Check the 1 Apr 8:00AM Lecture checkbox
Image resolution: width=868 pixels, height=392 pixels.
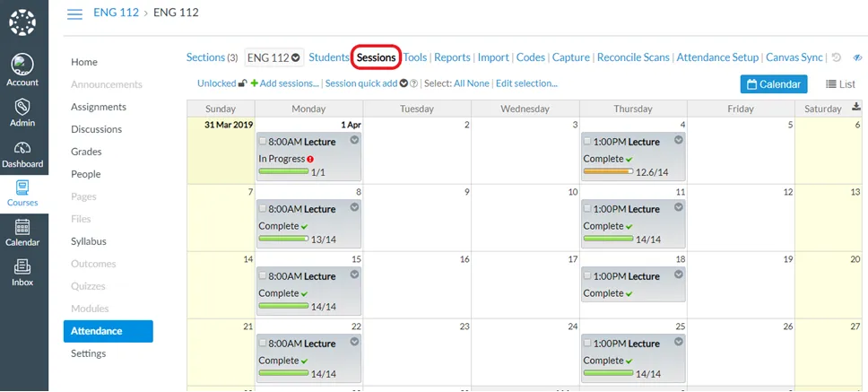(263, 142)
